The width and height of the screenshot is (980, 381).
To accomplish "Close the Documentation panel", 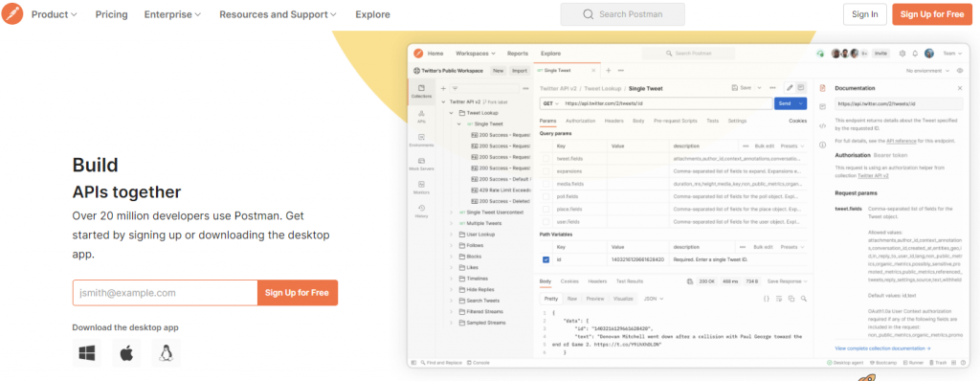I will point(960,88).
